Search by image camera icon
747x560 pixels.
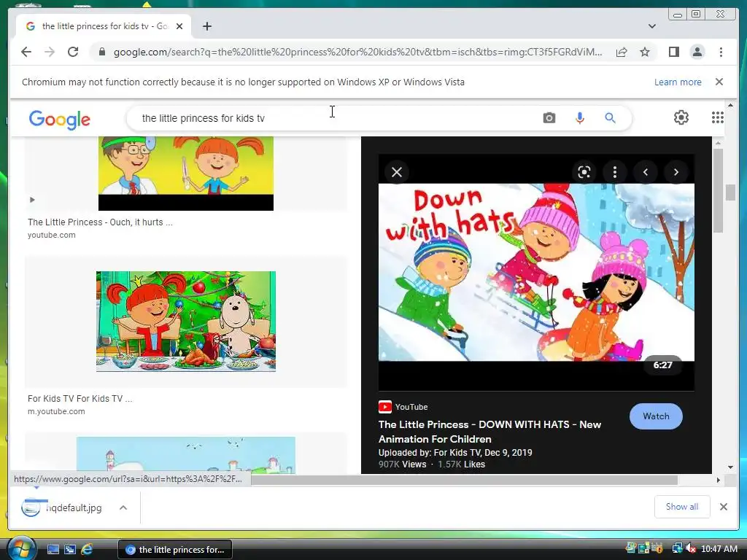tap(549, 117)
